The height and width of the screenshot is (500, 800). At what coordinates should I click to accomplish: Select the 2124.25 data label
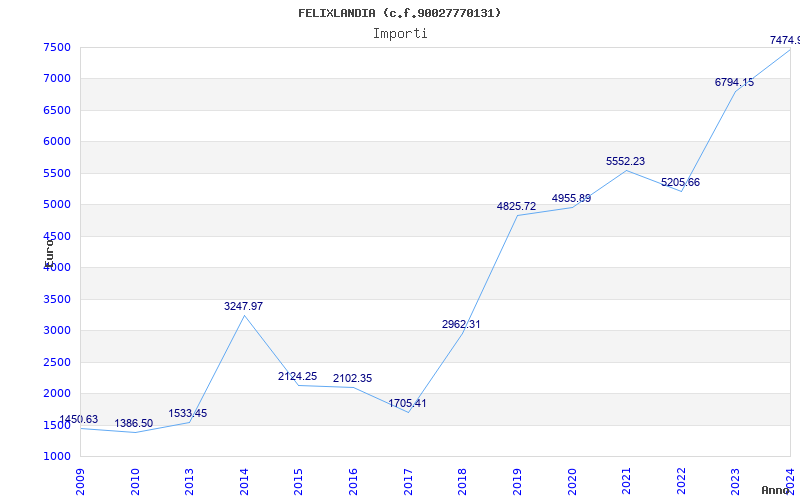[298, 376]
